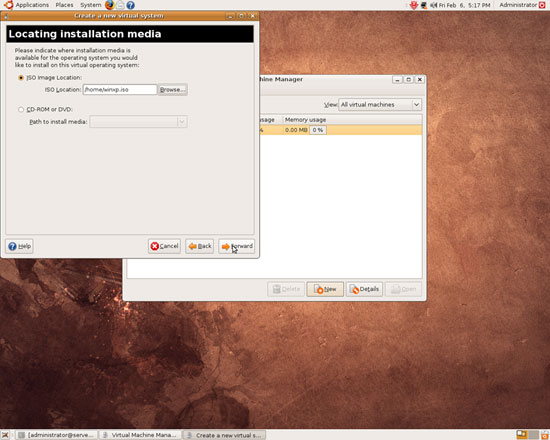Open the Places menu
This screenshot has width=550, height=440.
point(65,5)
